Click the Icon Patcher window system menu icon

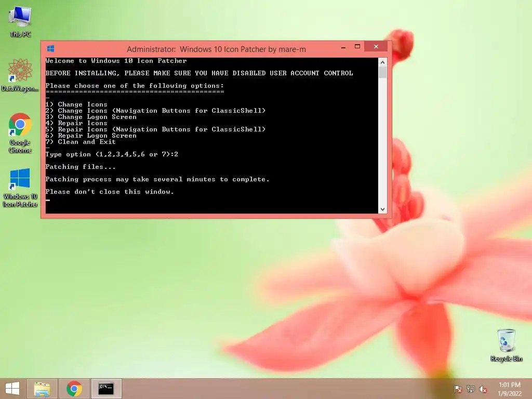pyautogui.click(x=50, y=49)
